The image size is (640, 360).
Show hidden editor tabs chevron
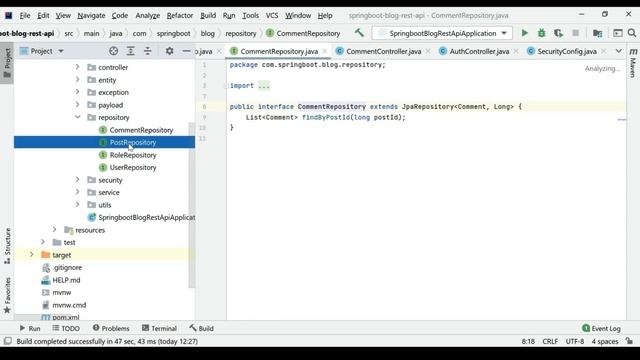(x=618, y=51)
